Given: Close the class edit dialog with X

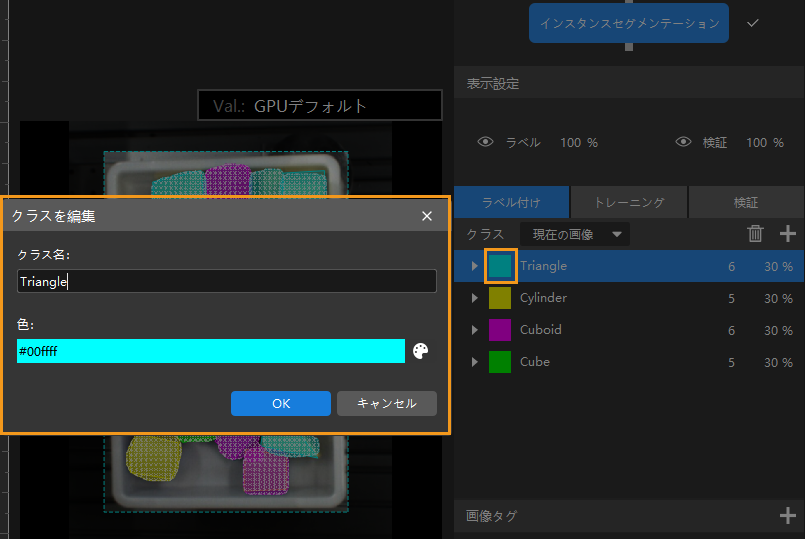Looking at the screenshot, I should coord(427,216).
